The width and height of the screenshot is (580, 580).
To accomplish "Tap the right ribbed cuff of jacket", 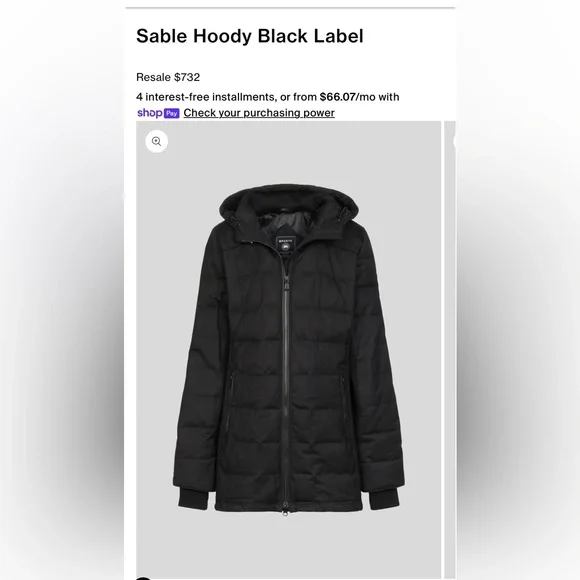I will click(384, 500).
